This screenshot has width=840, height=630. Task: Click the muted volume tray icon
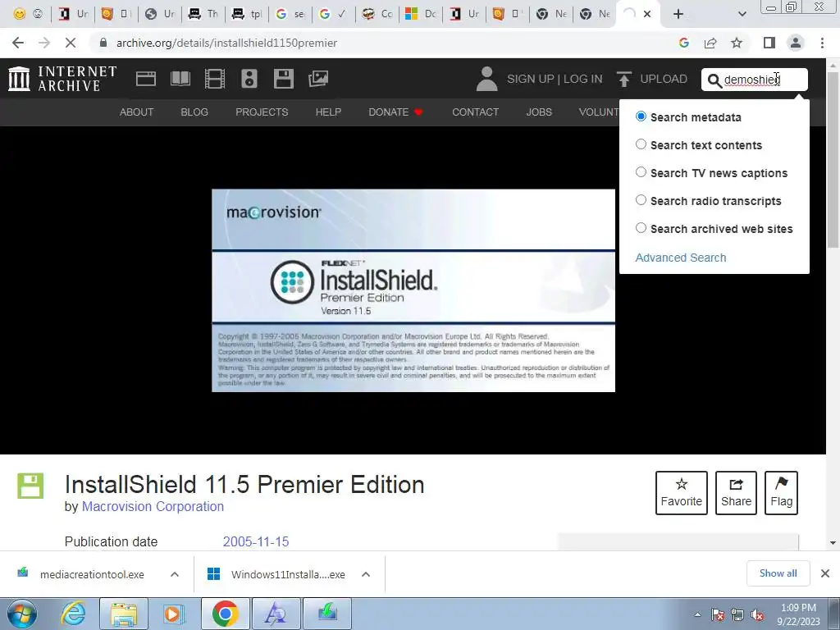[x=757, y=615]
